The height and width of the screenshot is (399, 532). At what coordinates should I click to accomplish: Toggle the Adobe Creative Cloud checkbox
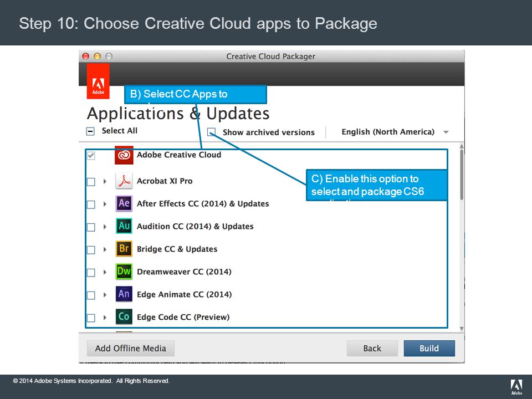[x=91, y=156]
